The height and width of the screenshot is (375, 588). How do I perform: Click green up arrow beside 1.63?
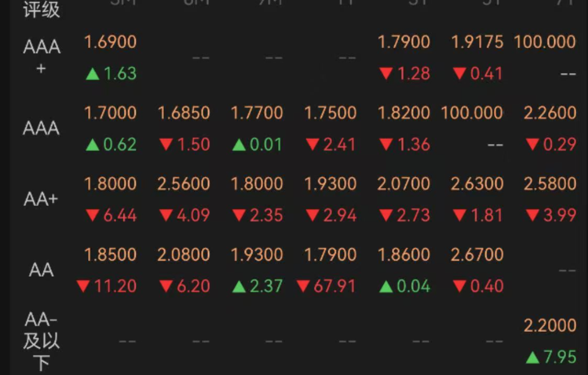92,74
